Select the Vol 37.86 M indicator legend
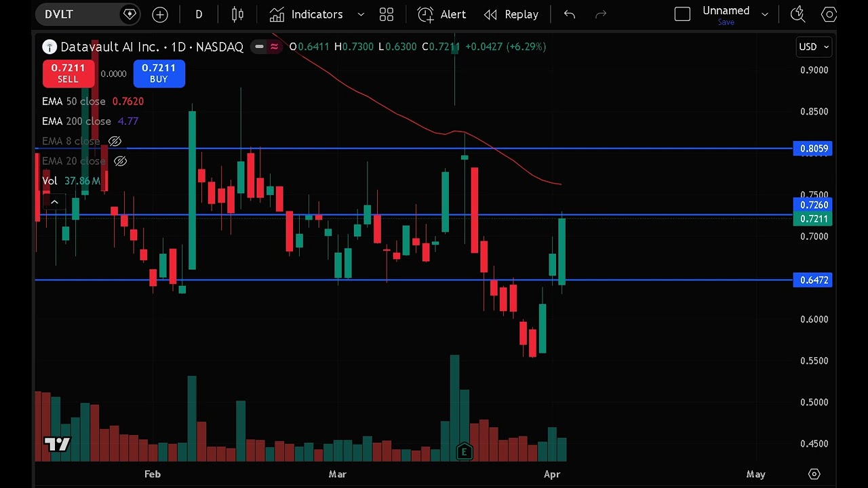This screenshot has width=868, height=488. tap(71, 181)
